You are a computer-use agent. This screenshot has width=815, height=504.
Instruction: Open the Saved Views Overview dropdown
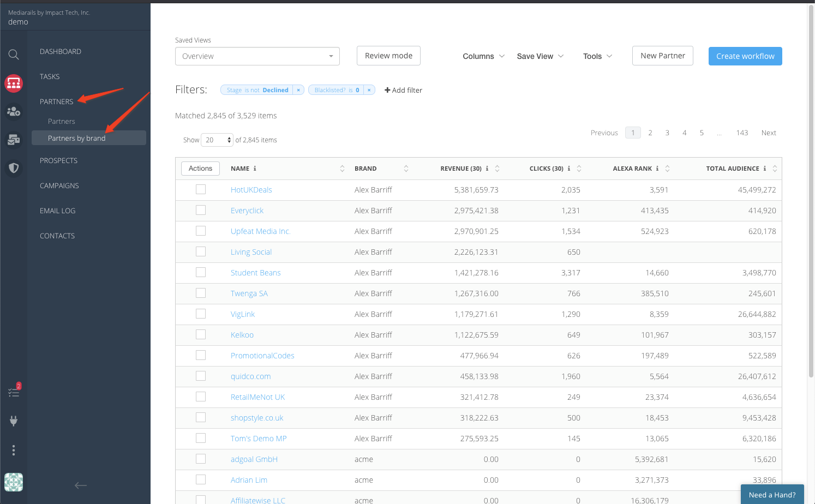tap(257, 56)
